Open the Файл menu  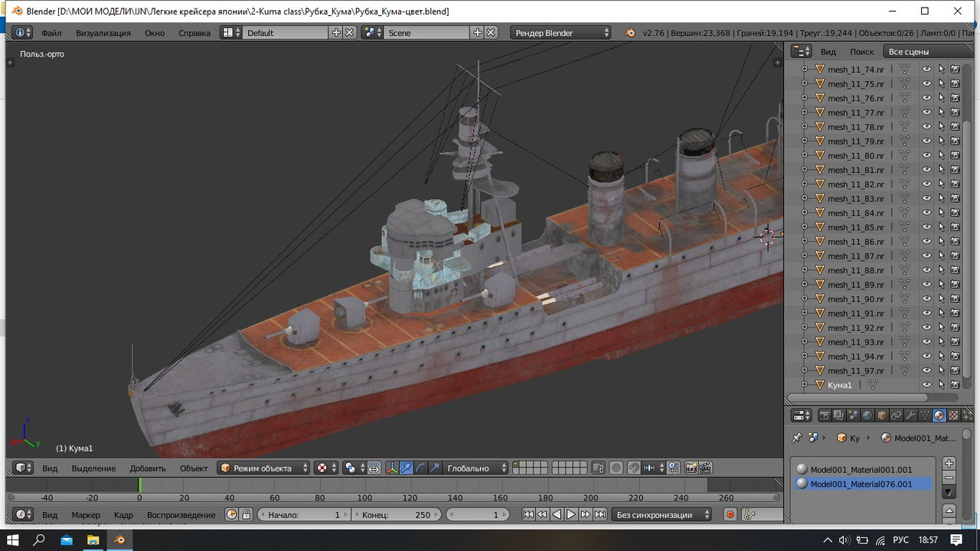pos(51,33)
